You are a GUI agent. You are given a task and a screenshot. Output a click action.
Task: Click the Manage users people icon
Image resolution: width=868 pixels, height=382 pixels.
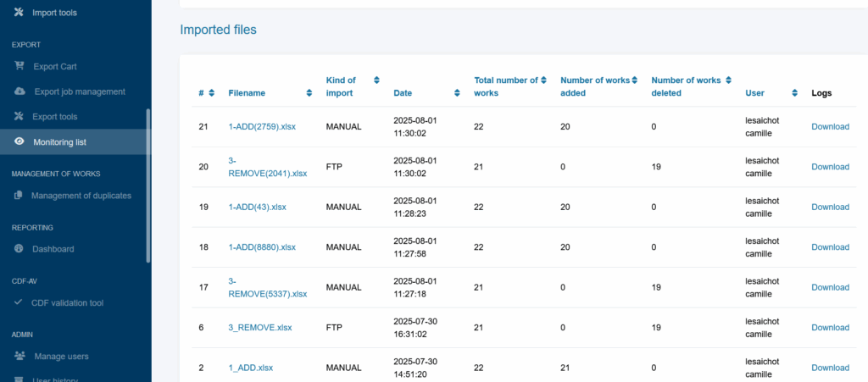point(19,356)
